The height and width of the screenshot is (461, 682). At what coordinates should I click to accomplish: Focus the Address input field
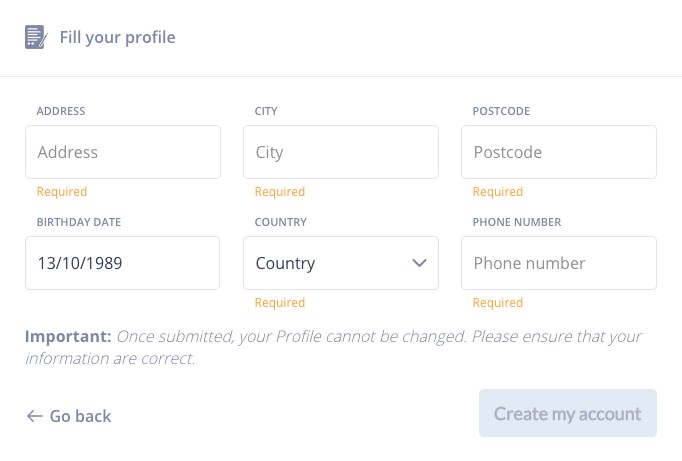click(x=123, y=152)
